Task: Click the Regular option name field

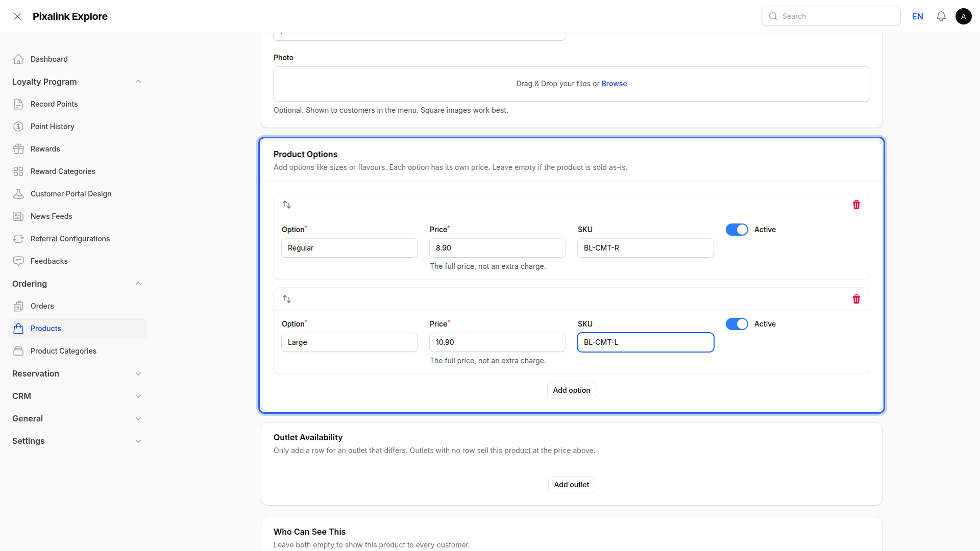Action: pos(350,248)
